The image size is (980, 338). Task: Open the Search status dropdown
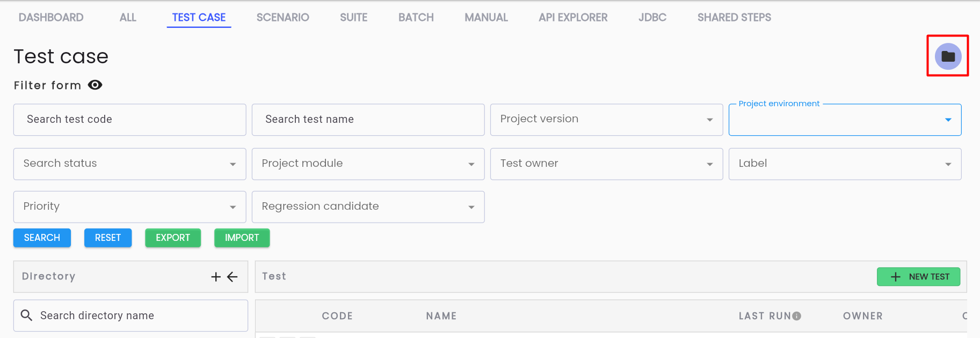click(x=129, y=164)
